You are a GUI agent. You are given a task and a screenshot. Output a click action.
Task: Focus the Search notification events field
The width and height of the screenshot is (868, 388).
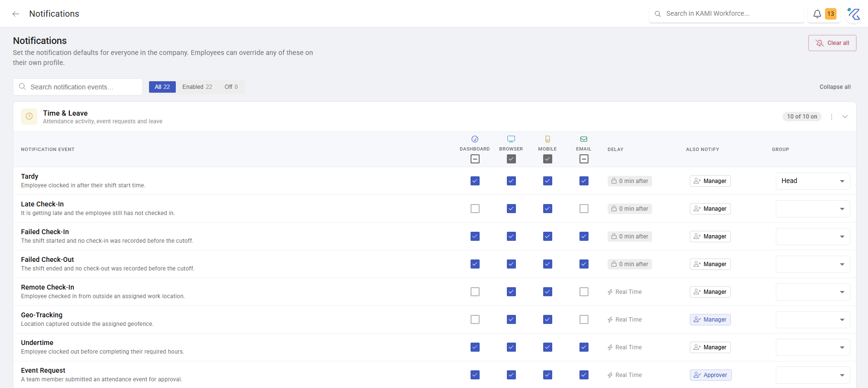(x=78, y=87)
